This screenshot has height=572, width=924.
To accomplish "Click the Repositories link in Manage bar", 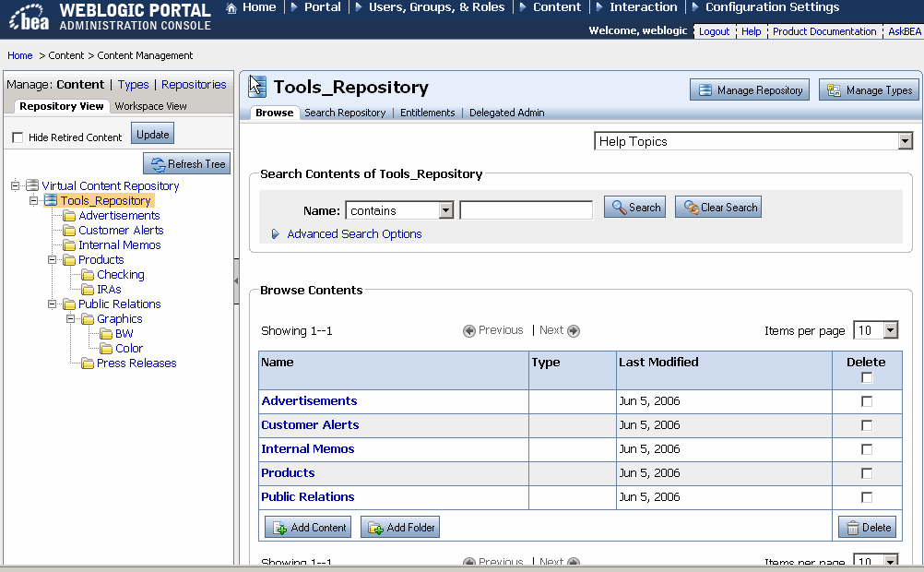I will click(x=194, y=84).
